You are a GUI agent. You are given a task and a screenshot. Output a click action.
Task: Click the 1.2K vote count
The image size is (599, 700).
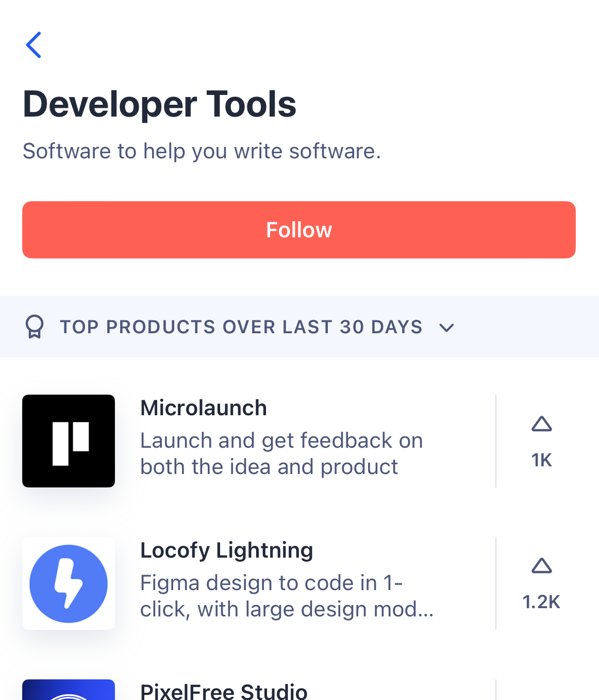pos(541,601)
